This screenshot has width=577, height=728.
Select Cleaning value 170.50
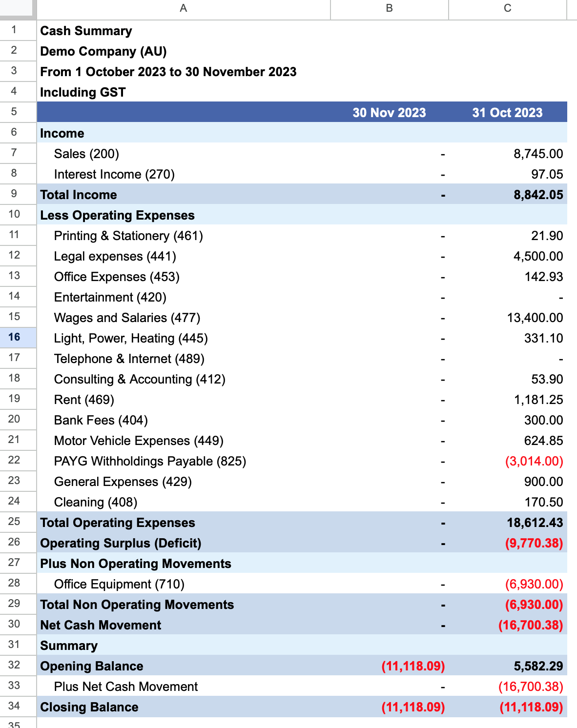(x=543, y=502)
